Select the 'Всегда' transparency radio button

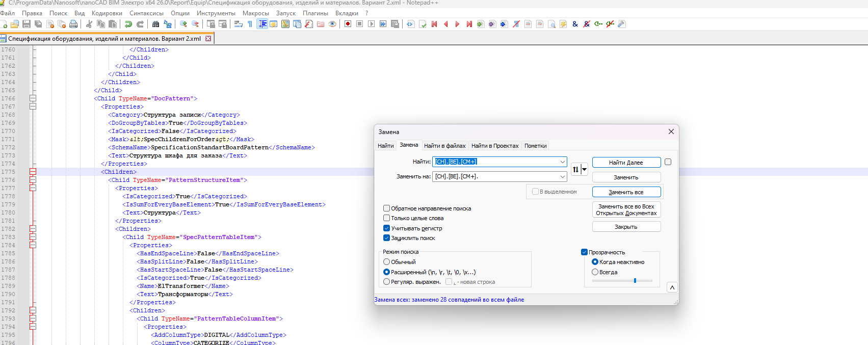[595, 272]
